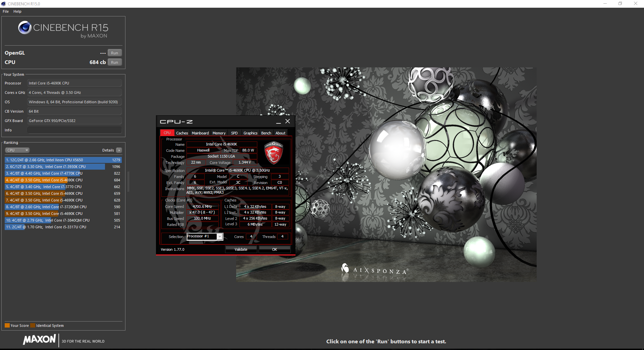The width and height of the screenshot is (644, 350).
Task: Click the Identical System legend swatch
Action: [x=33, y=326]
